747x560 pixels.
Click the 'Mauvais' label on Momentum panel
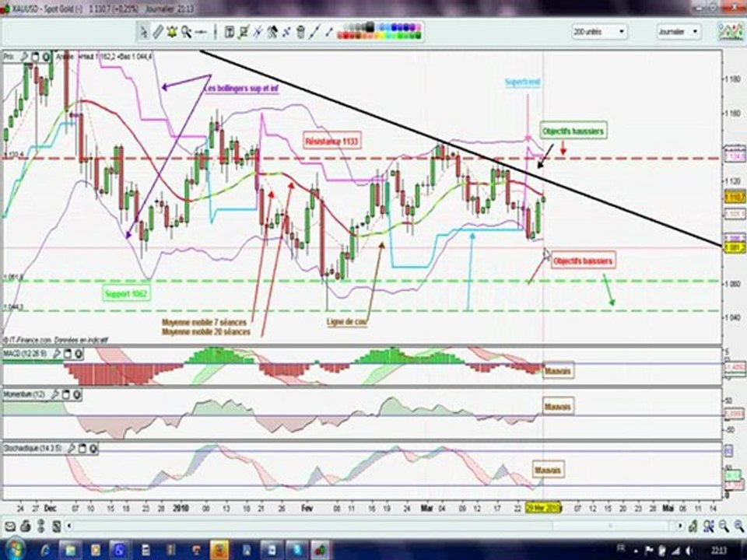558,407
